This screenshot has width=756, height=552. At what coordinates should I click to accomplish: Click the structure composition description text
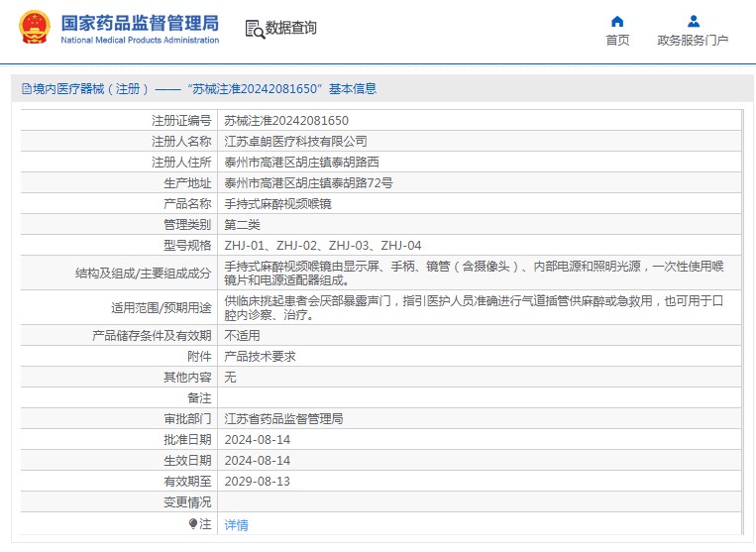click(x=474, y=273)
